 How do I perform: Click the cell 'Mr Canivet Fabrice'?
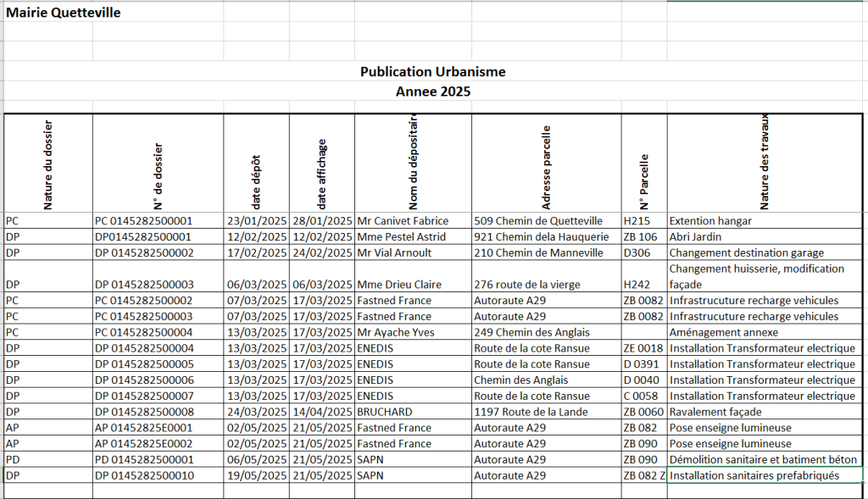pos(413,221)
